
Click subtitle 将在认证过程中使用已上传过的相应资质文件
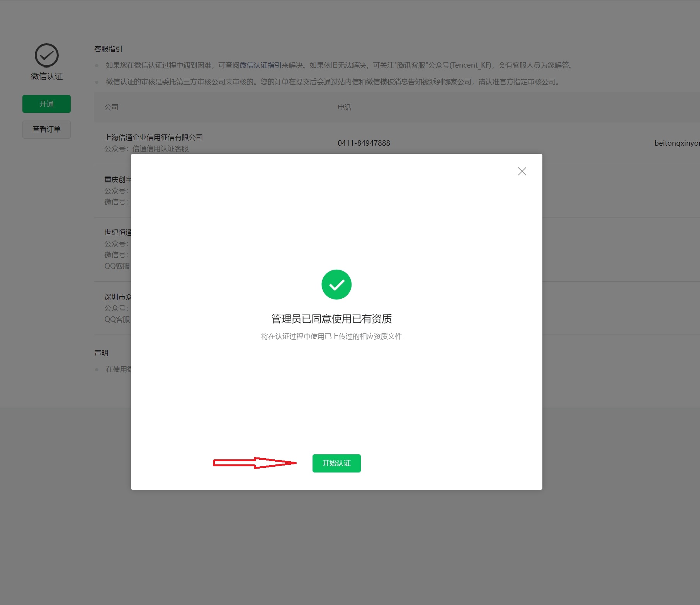pyautogui.click(x=331, y=336)
